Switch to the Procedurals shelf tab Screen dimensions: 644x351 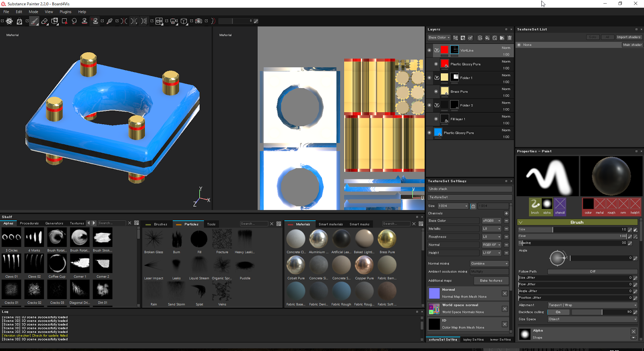coord(29,223)
